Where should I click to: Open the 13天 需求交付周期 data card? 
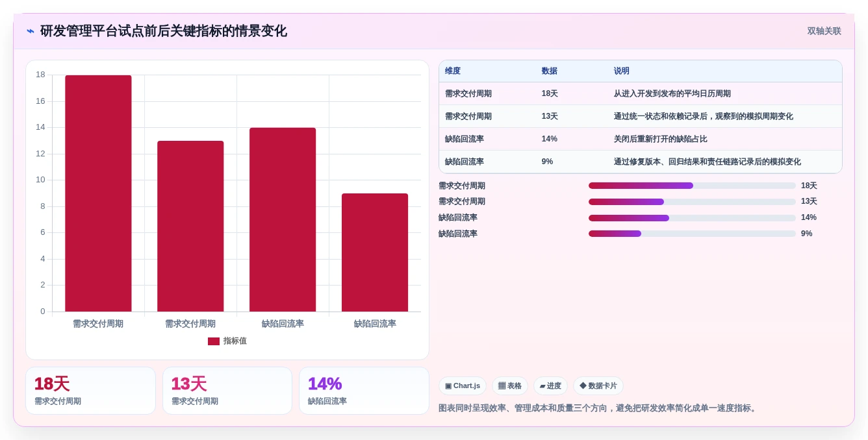coord(227,391)
